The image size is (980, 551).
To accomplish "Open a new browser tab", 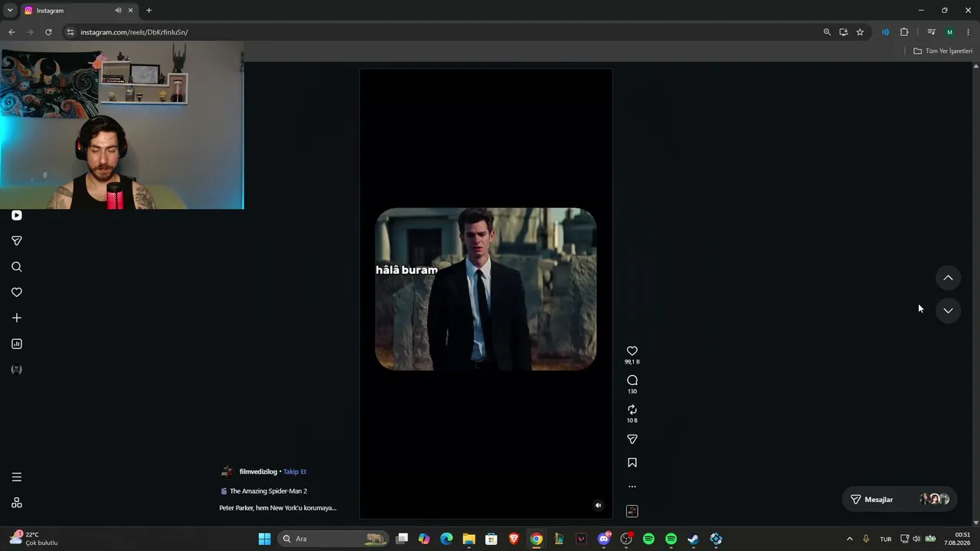I will (x=149, y=11).
